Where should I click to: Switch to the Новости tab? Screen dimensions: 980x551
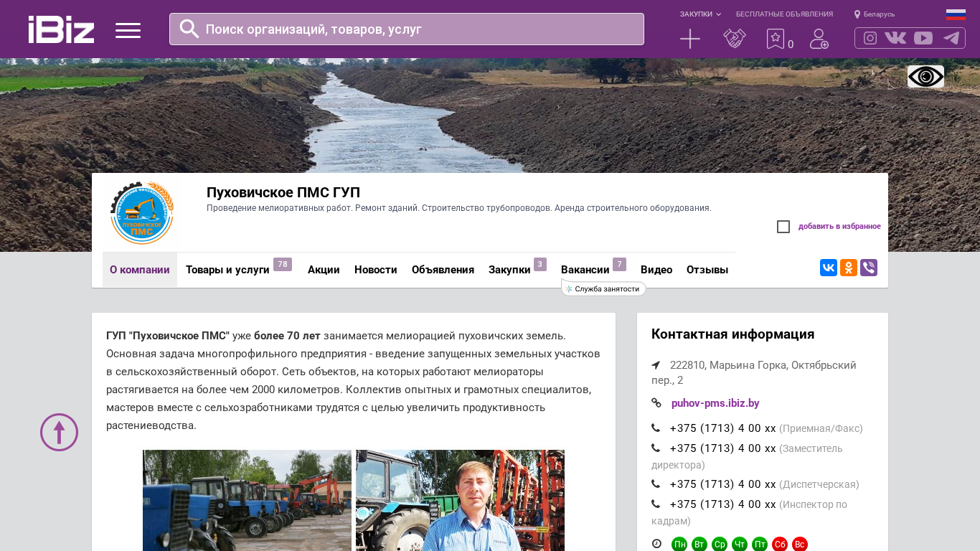pyautogui.click(x=376, y=270)
